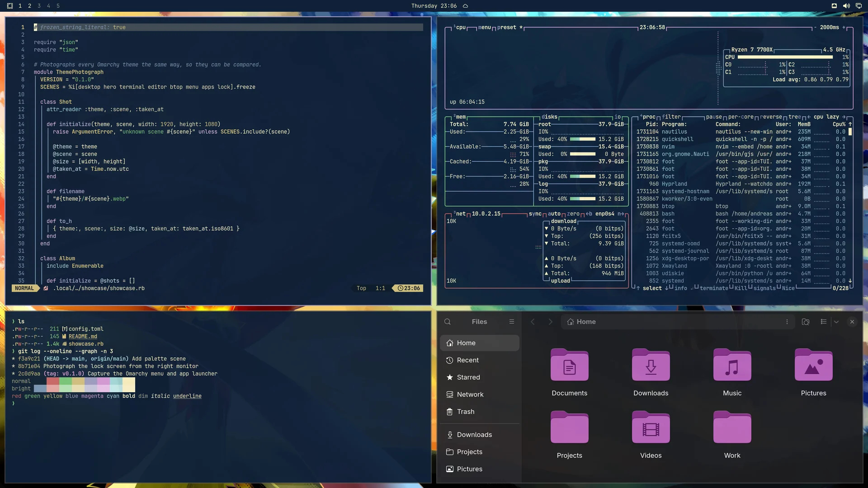
Task: Select the nvim process row in btop
Action: click(741, 146)
